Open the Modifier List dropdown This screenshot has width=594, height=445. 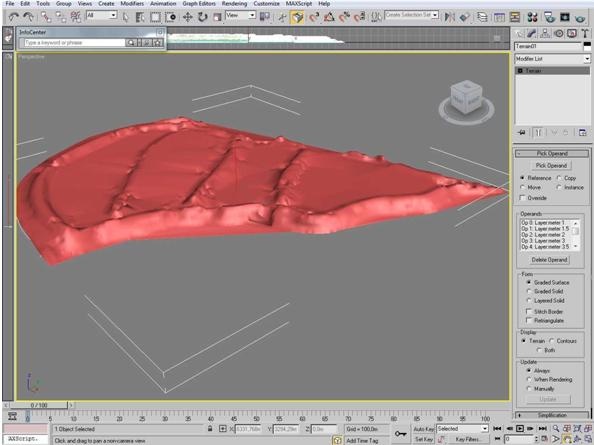click(x=552, y=59)
